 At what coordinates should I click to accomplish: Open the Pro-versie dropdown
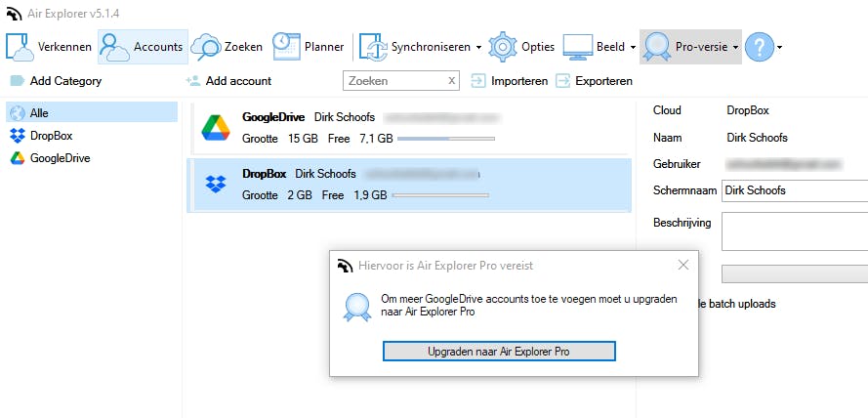click(735, 47)
